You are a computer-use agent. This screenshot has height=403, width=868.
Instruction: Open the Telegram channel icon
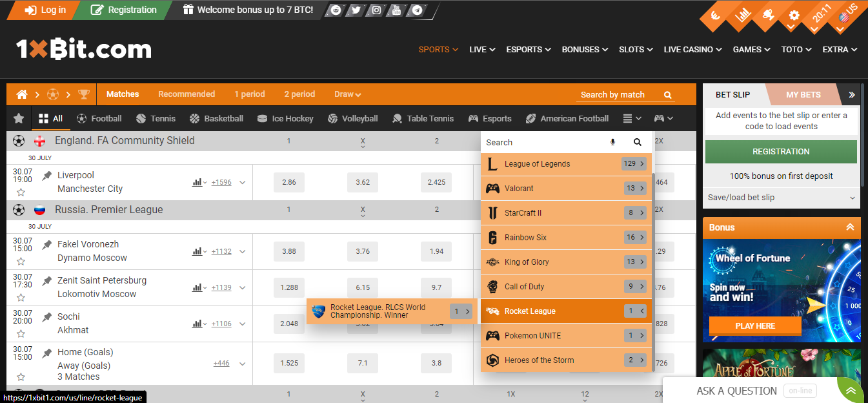[418, 10]
